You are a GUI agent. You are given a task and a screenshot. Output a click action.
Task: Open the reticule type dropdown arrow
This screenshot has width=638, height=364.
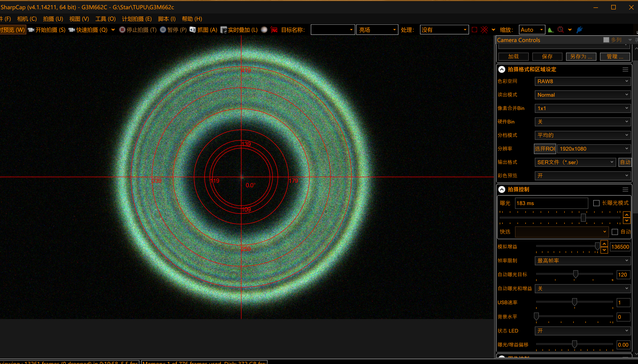tap(493, 30)
